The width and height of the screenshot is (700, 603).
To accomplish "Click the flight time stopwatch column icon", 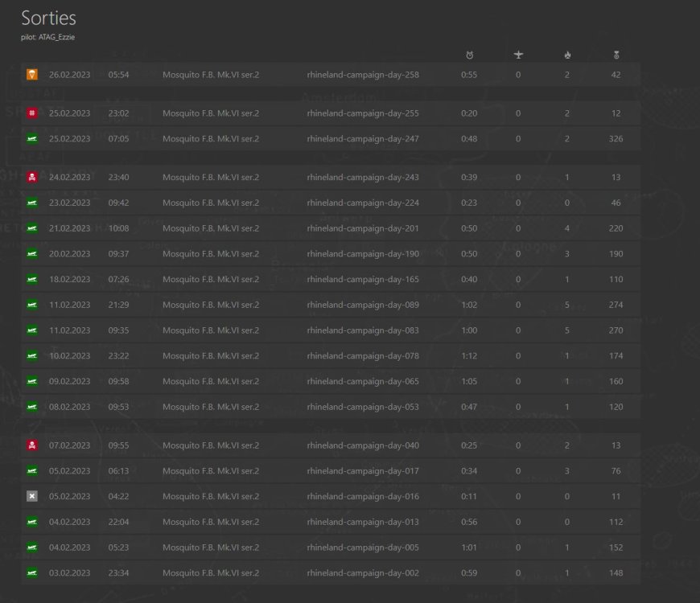I will pyautogui.click(x=469, y=55).
